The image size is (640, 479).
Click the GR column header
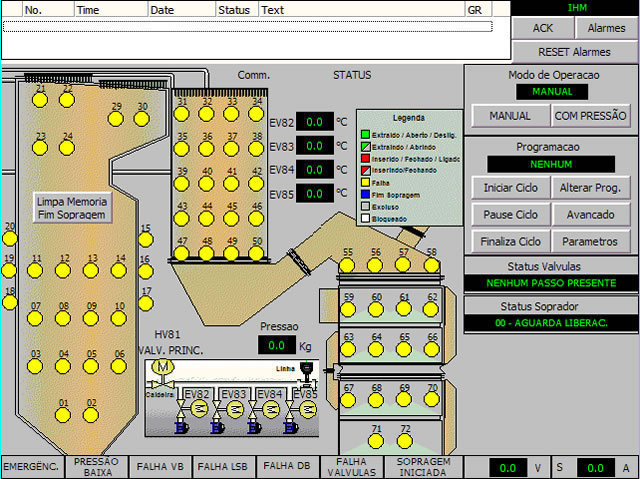click(x=478, y=10)
